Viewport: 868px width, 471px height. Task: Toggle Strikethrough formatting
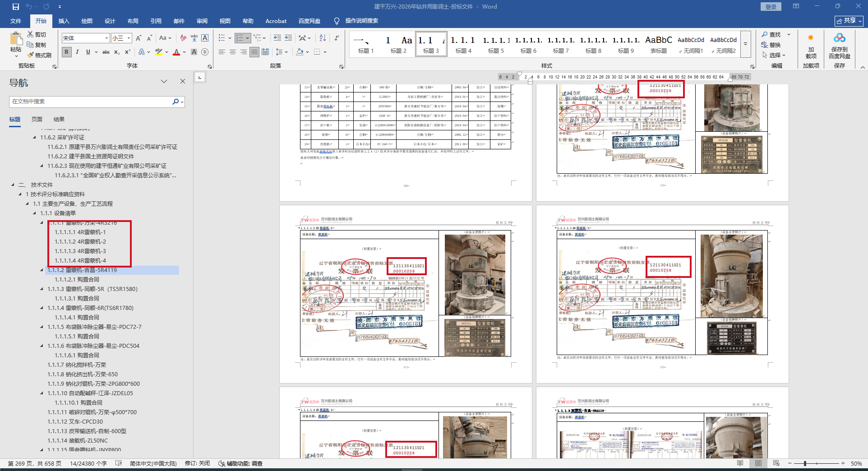coord(106,52)
